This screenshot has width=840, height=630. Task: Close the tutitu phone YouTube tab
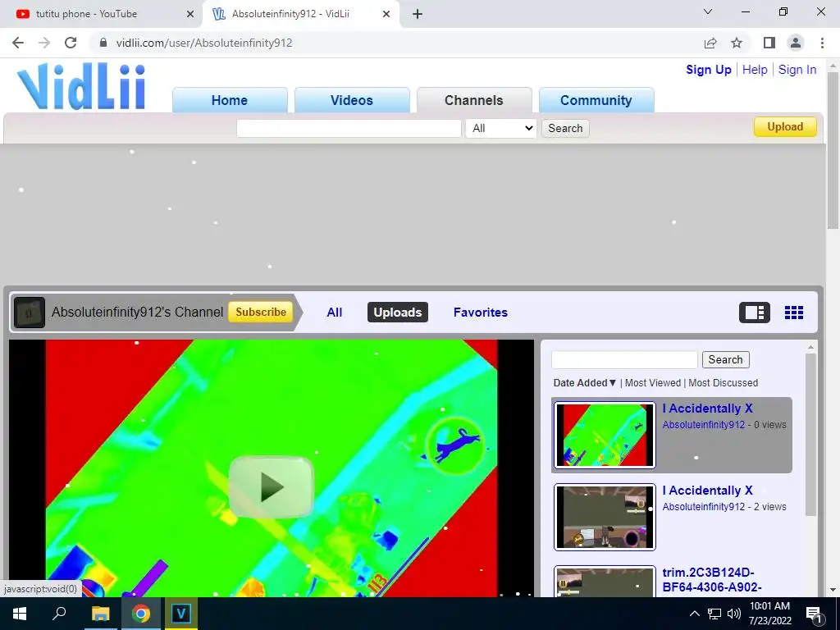(190, 14)
